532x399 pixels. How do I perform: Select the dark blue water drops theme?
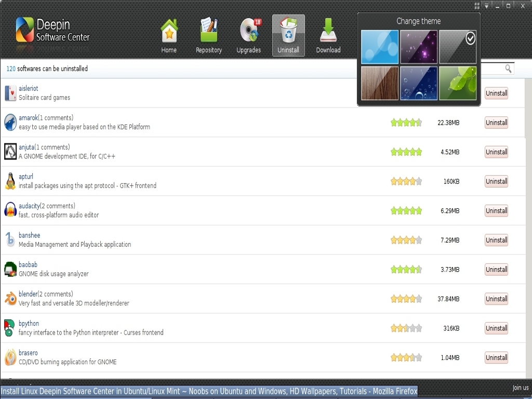419,83
